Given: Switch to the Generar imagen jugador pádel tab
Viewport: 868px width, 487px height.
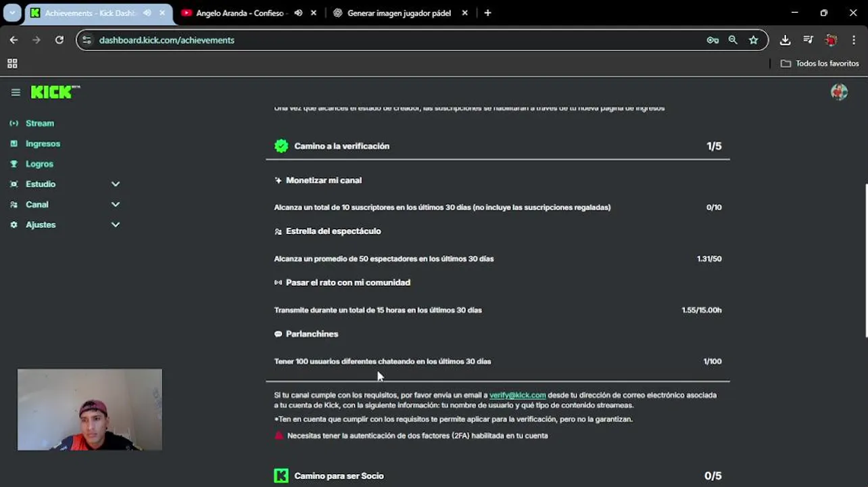Looking at the screenshot, I should point(399,13).
